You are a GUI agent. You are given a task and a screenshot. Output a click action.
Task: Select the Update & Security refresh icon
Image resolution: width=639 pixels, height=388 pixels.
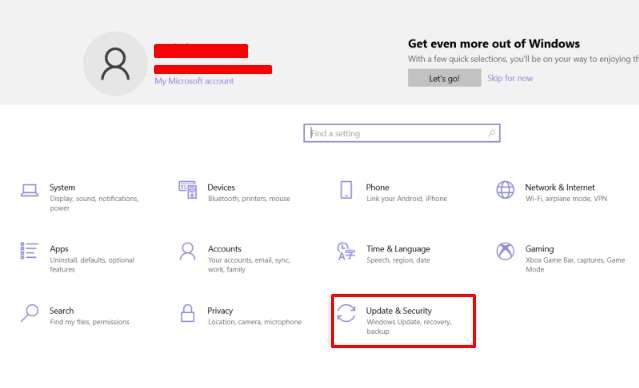346,313
